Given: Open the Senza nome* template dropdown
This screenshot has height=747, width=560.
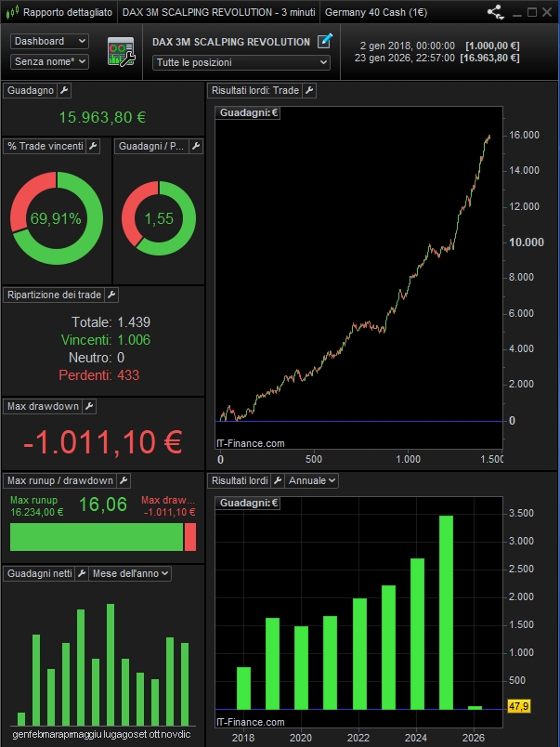Looking at the screenshot, I should point(50,61).
